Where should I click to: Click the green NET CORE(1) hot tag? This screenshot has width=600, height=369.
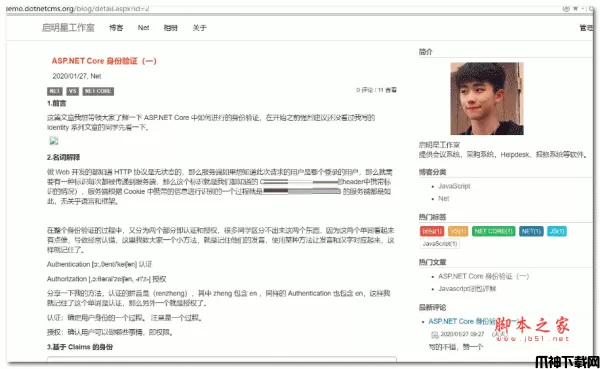click(x=494, y=231)
